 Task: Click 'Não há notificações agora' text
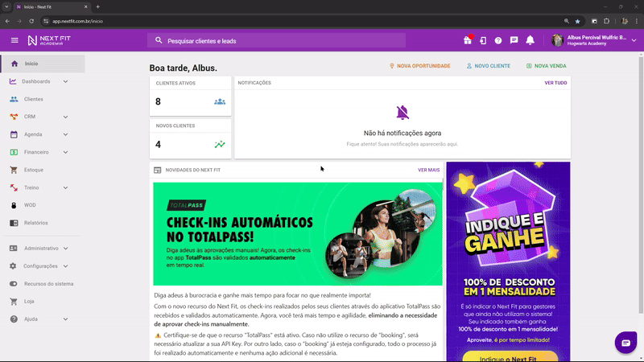402,133
